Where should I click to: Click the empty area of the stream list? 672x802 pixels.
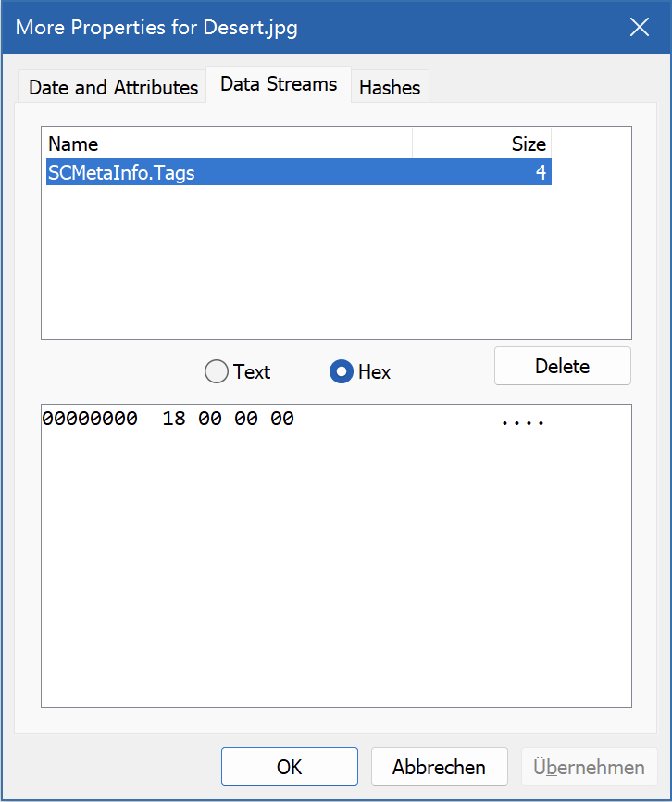(336, 262)
